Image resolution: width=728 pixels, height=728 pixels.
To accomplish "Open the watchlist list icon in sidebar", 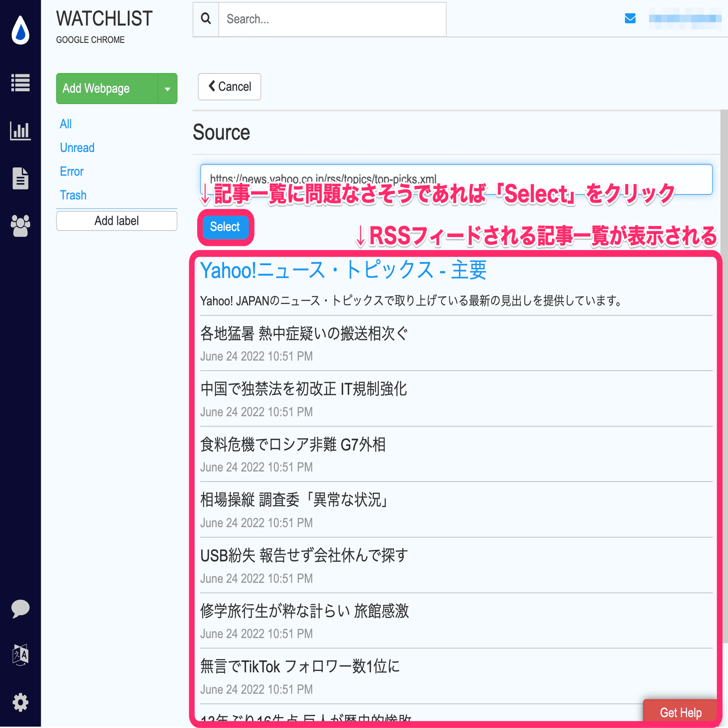I will coord(20,83).
